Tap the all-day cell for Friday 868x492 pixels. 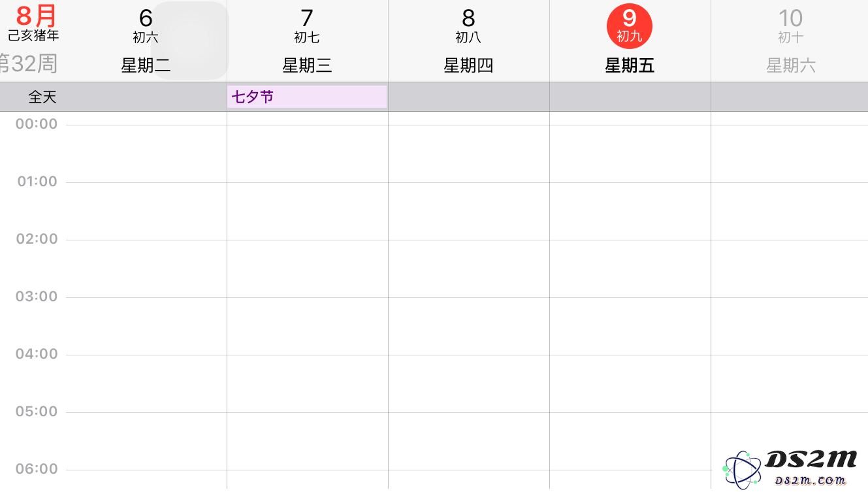point(630,97)
